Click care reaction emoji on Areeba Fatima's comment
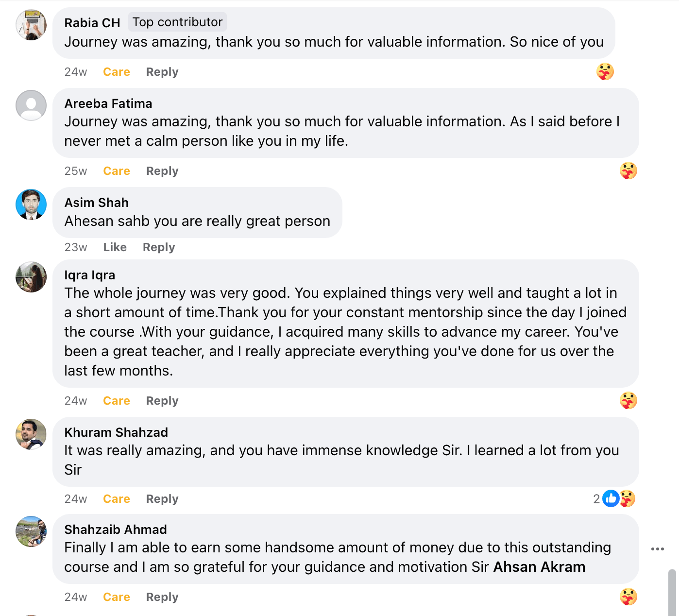679x616 pixels. tap(628, 171)
